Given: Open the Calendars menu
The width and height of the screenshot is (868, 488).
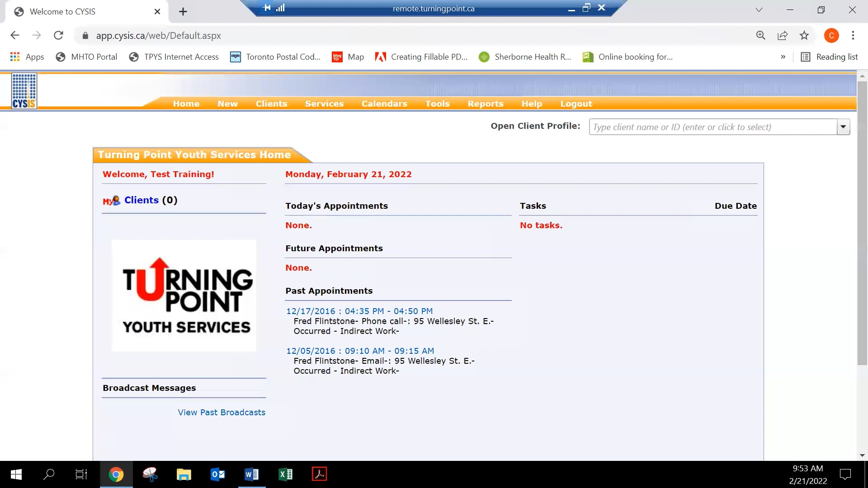Looking at the screenshot, I should click(x=384, y=104).
